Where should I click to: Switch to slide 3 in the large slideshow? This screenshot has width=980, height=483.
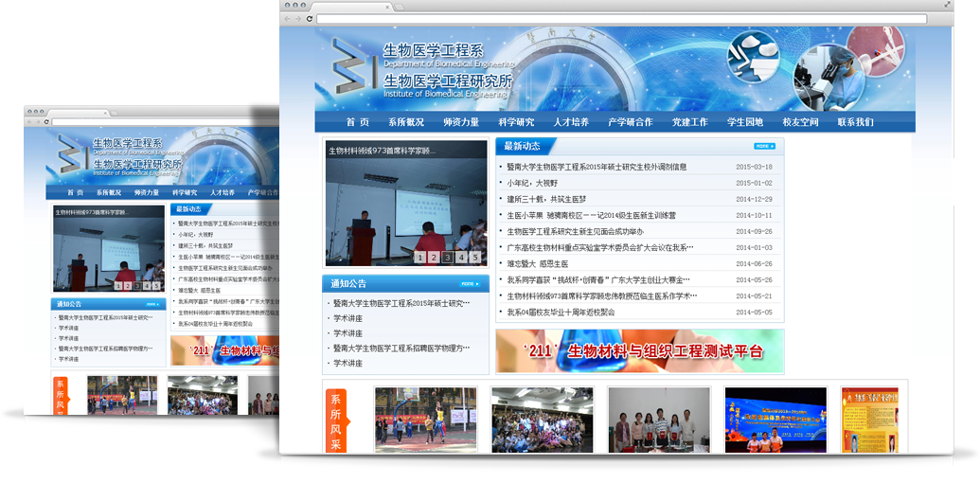448,257
